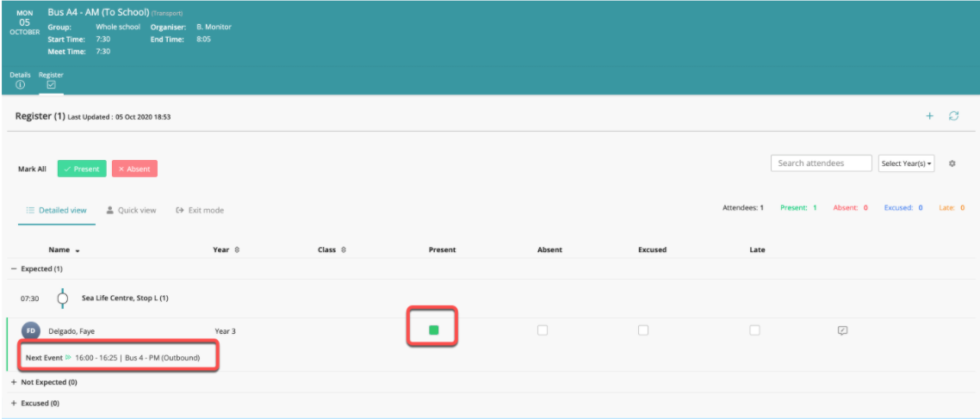Click the Excused: 0 counter
The image size is (980, 419).
tap(903, 207)
